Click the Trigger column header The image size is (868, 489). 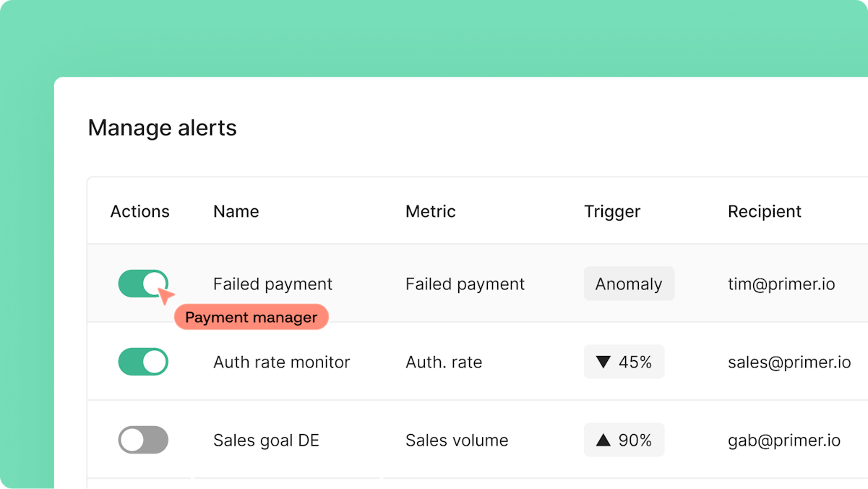coord(612,211)
